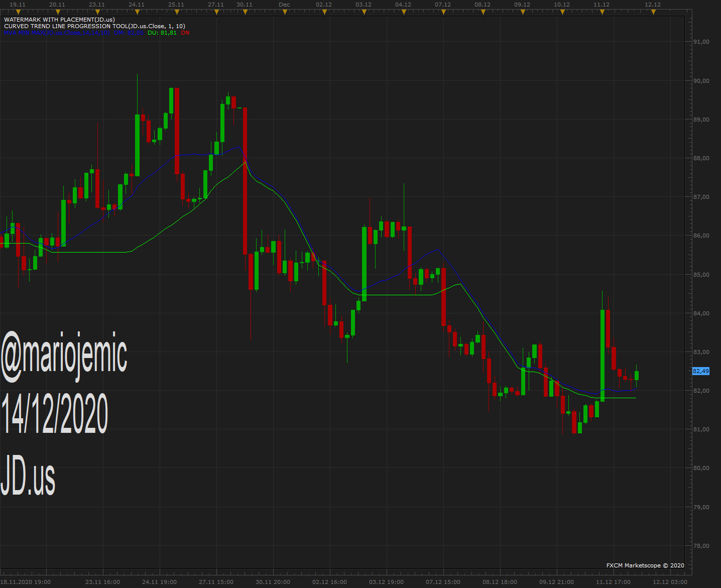This screenshot has width=721, height=588.
Task: Click the orange day marker under Dec
Action: [285, 12]
